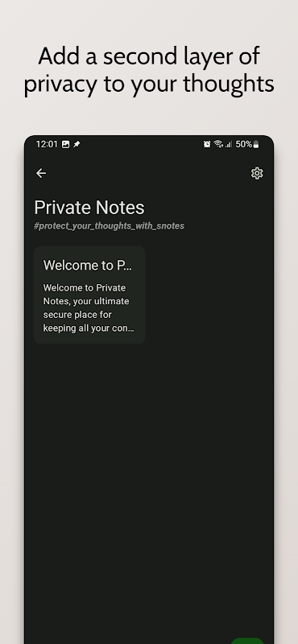
Task: Tap the cellular signal strength icon
Action: (x=229, y=144)
